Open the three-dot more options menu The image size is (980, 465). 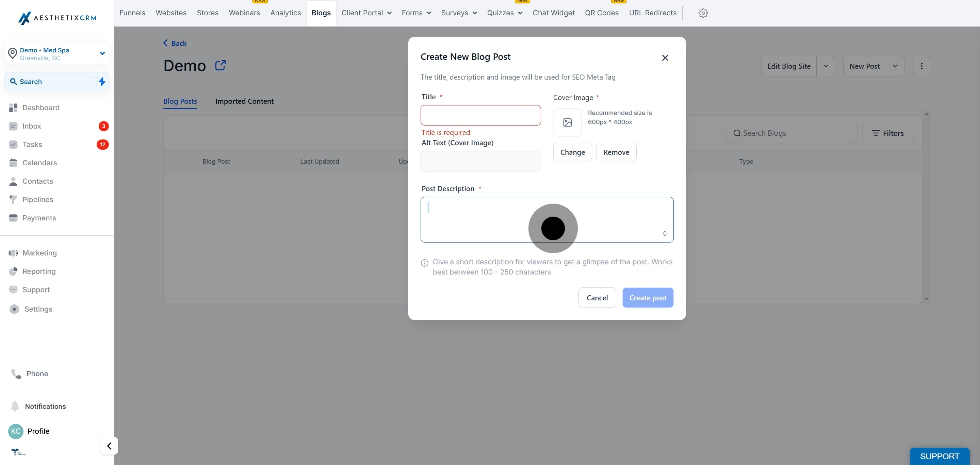[x=921, y=66]
